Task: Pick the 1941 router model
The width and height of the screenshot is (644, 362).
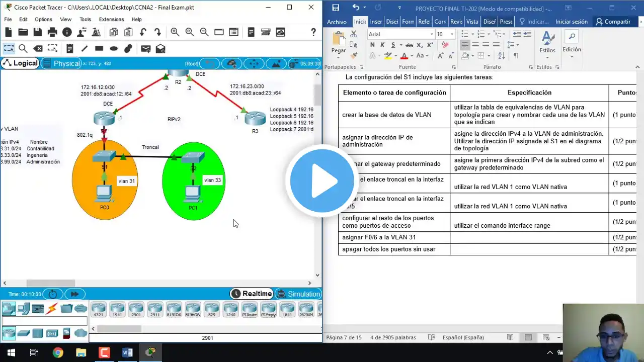Action: (x=117, y=310)
